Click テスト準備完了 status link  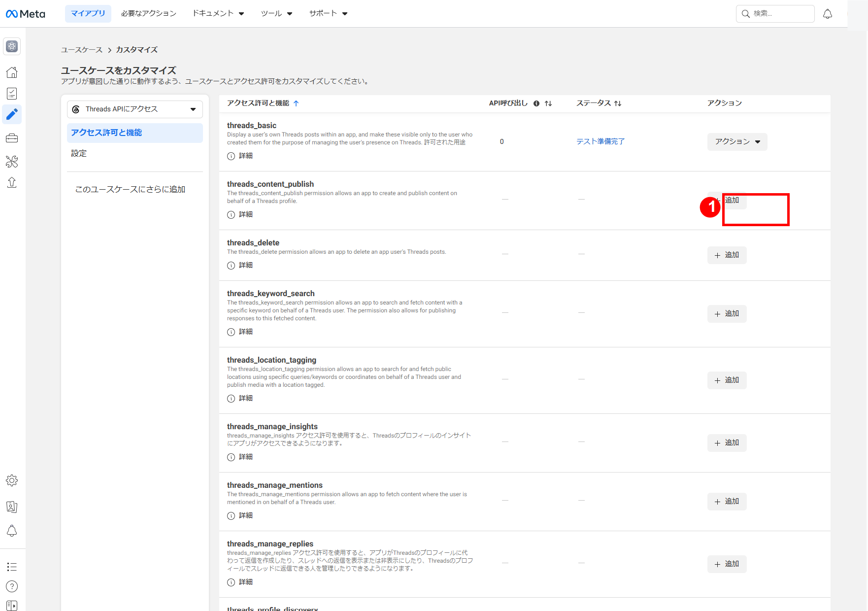coord(601,142)
